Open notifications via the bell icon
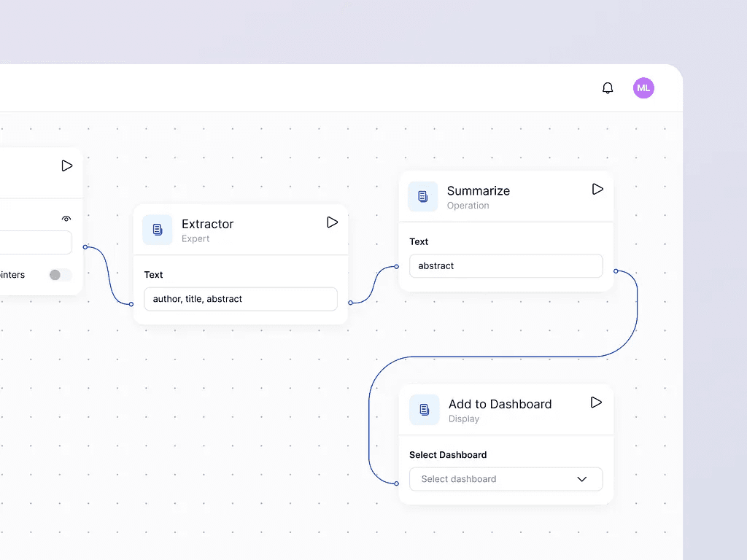Screen dimensions: 747x560 [x=608, y=87]
